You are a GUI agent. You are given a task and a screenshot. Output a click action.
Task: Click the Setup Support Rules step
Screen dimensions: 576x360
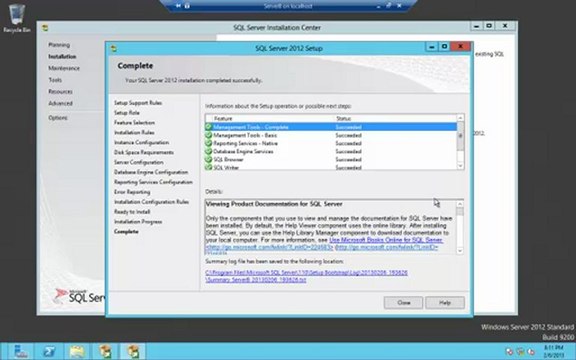coord(138,103)
